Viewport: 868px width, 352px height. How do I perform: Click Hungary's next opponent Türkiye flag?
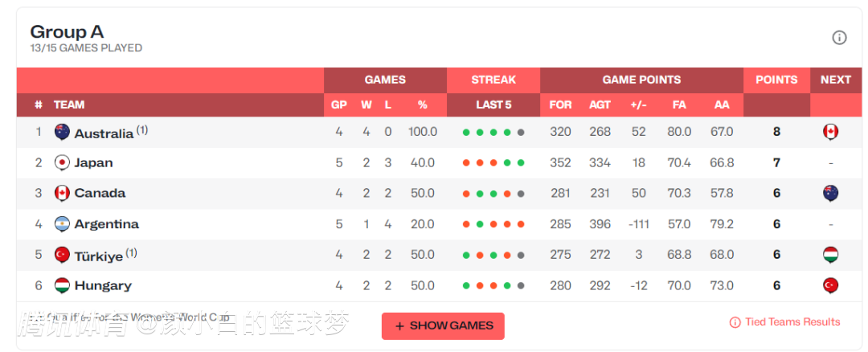coord(831,285)
